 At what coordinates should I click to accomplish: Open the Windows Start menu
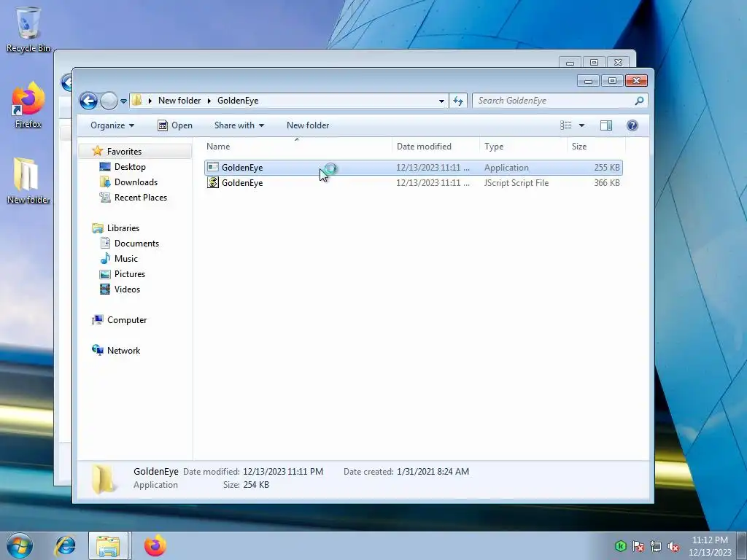[20, 545]
